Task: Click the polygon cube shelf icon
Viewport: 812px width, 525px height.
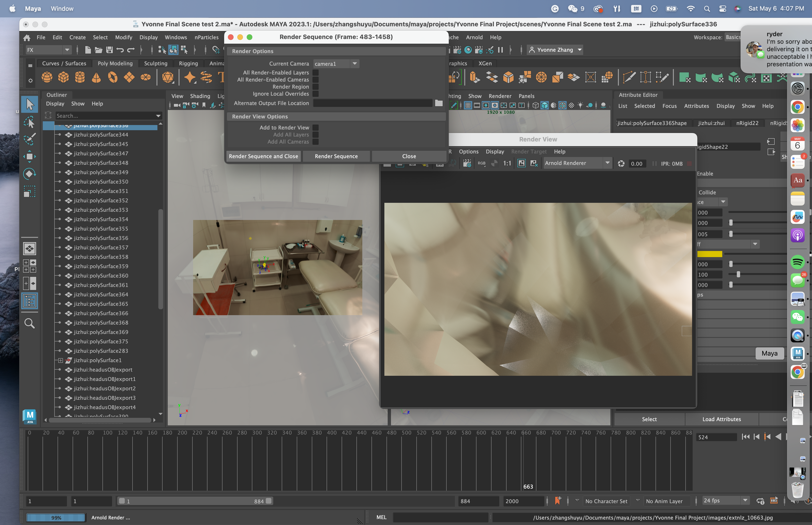Action: point(63,77)
